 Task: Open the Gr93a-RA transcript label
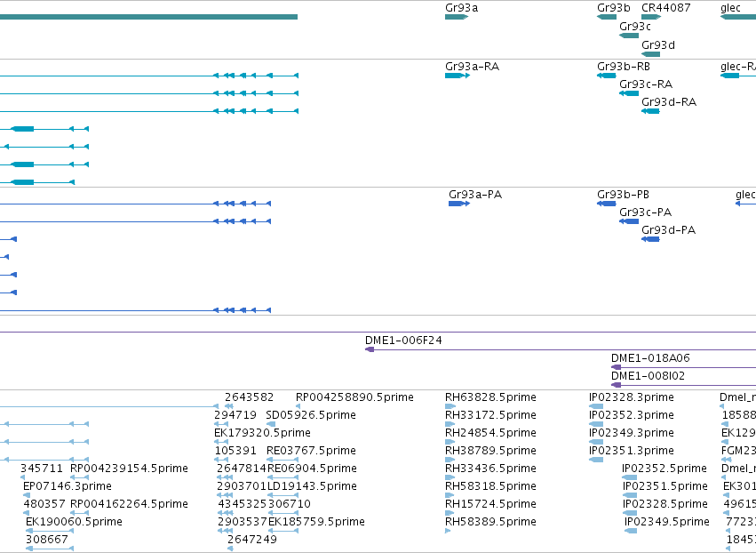point(472,67)
